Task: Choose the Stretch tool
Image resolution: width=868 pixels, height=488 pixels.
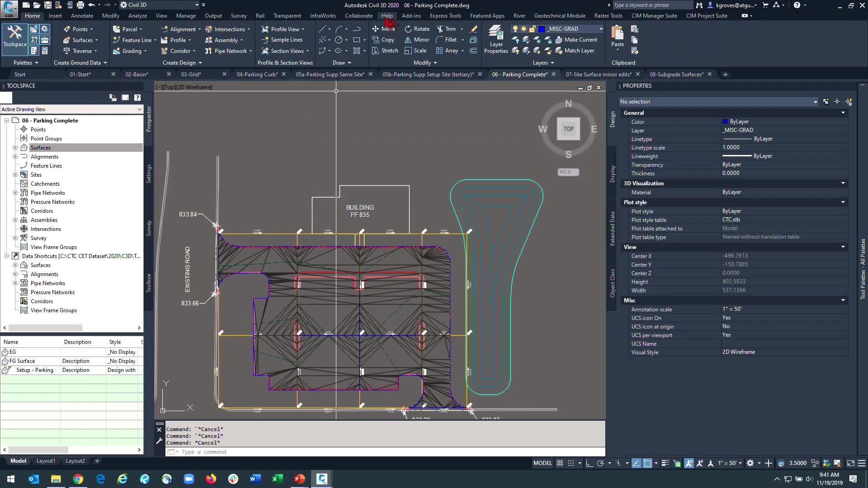Action: (x=385, y=51)
